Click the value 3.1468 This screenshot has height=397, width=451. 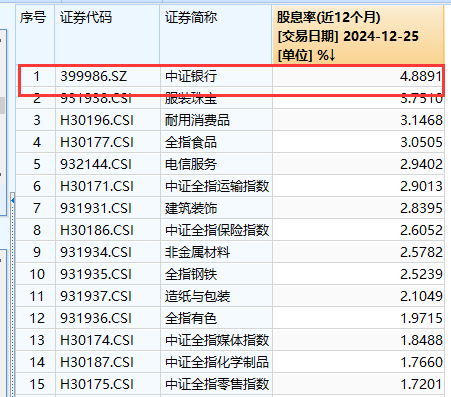click(x=421, y=120)
